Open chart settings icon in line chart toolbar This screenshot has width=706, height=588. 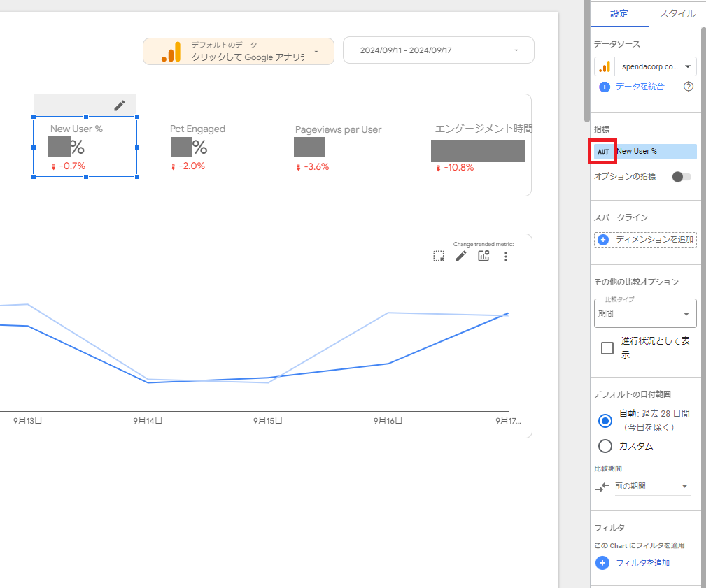coord(483,256)
